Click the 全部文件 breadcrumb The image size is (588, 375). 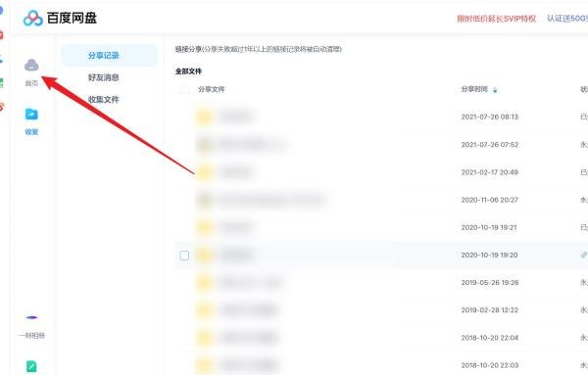coord(188,71)
